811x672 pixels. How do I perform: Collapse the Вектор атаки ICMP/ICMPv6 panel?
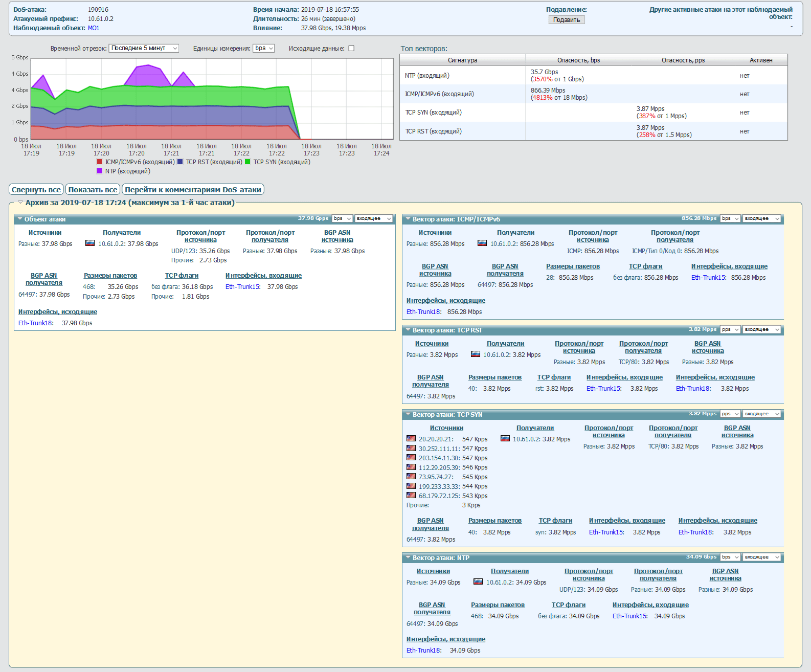click(x=408, y=219)
